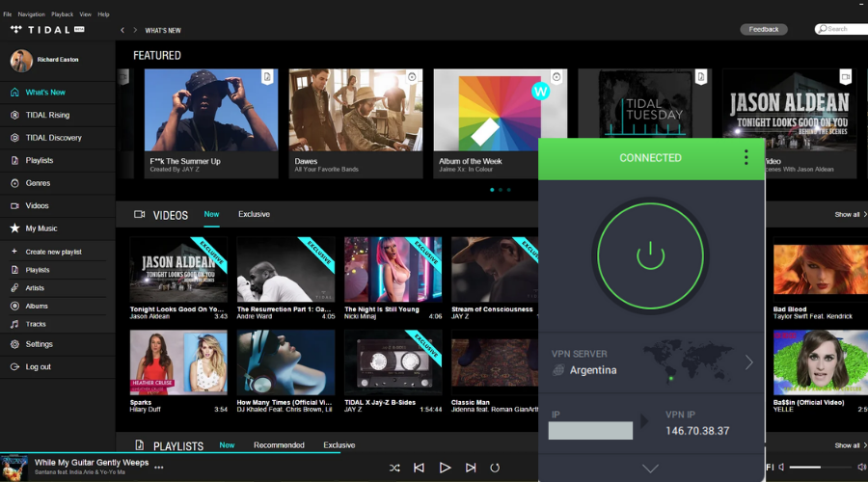Open track options ellipsis for current song
This screenshot has height=482, width=868.
[159, 468]
